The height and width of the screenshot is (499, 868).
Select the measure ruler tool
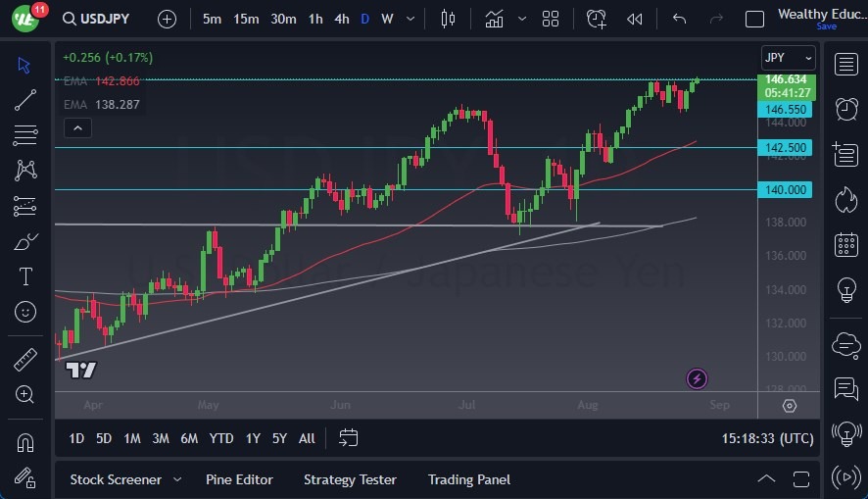(25, 359)
